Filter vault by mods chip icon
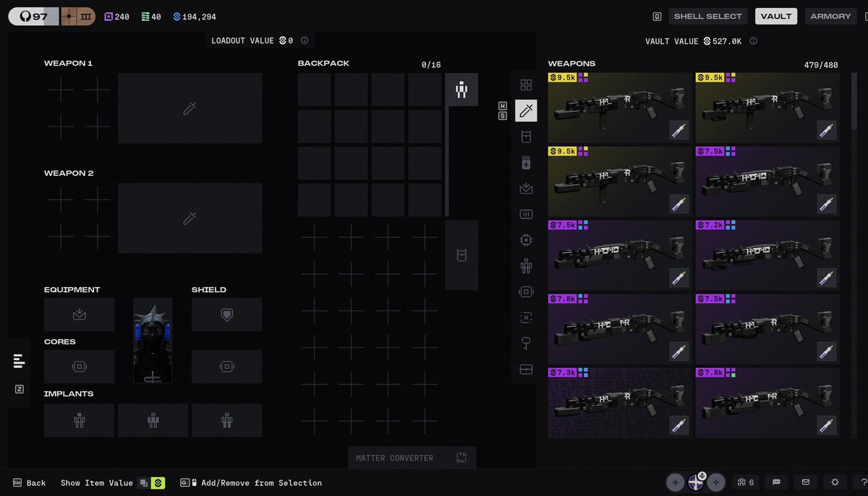The width and height of the screenshot is (868, 496). 526,240
